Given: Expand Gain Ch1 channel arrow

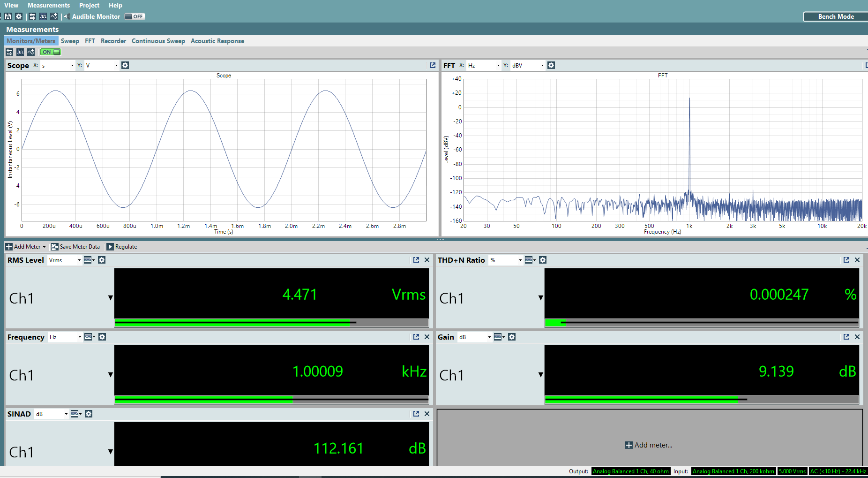Looking at the screenshot, I should point(541,374).
